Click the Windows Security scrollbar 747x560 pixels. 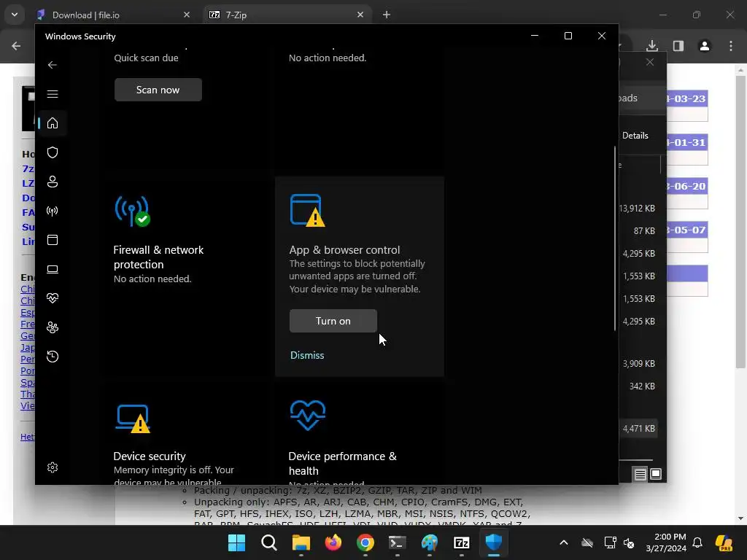click(614, 238)
